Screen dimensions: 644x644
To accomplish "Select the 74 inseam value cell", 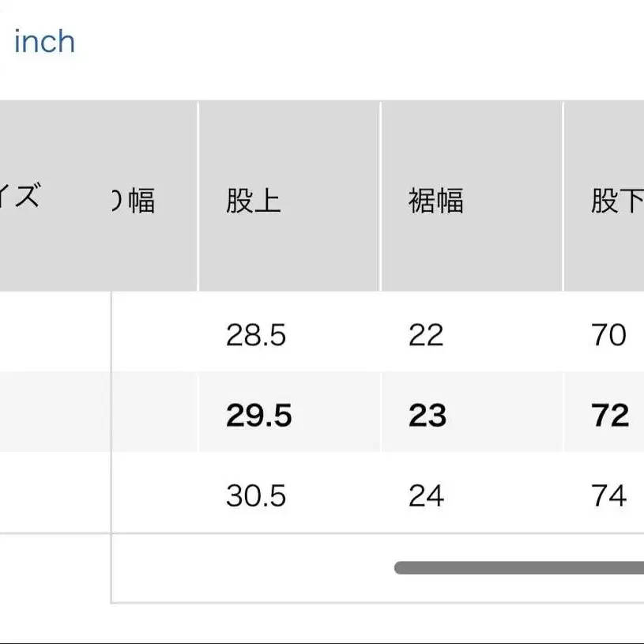I will pyautogui.click(x=608, y=496).
